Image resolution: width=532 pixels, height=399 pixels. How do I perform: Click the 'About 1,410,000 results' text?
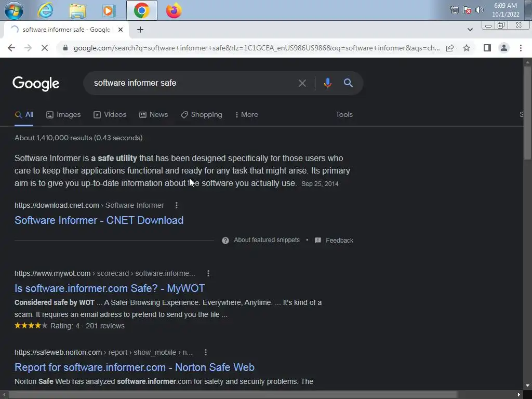tap(78, 138)
